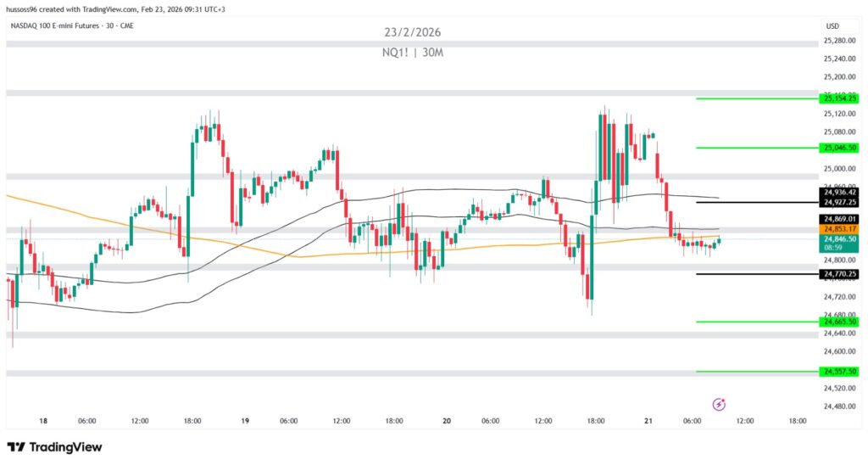Click date 20 on the time axis
The height and width of the screenshot is (465, 868).
click(447, 420)
